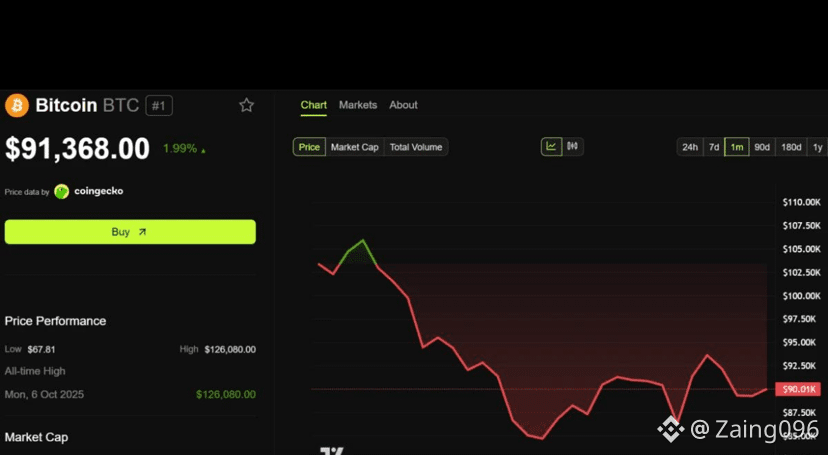Click the Price Performance heading
Viewport: 828px width, 455px height.
point(55,321)
